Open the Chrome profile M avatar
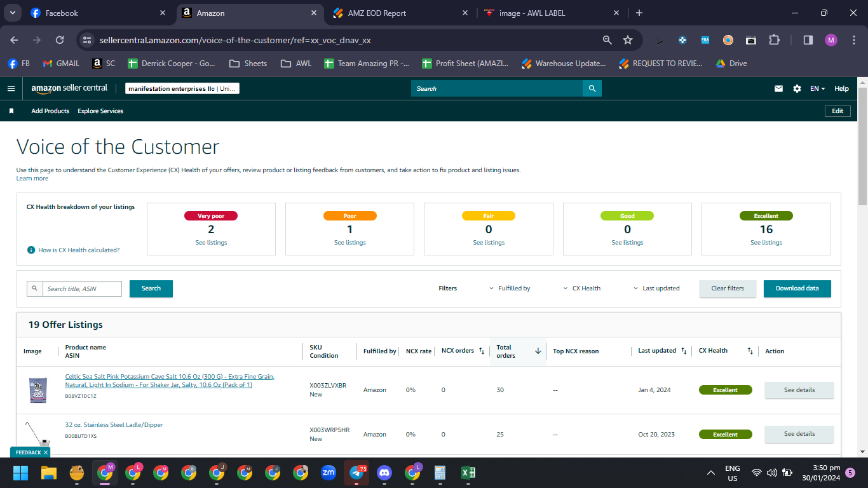868x488 pixels. click(831, 40)
